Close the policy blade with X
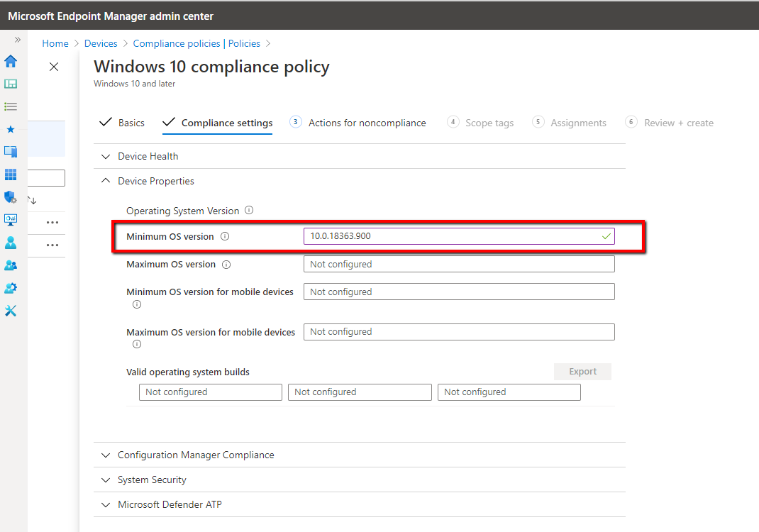759x532 pixels. [x=54, y=67]
